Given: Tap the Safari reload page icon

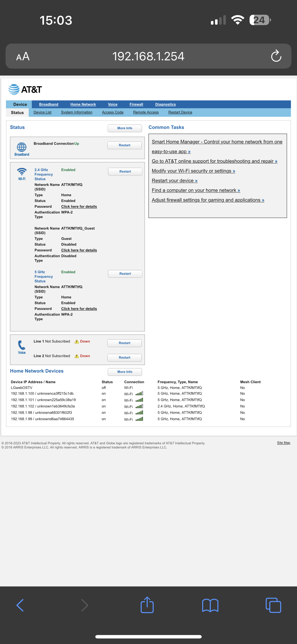Looking at the screenshot, I should click(276, 56).
